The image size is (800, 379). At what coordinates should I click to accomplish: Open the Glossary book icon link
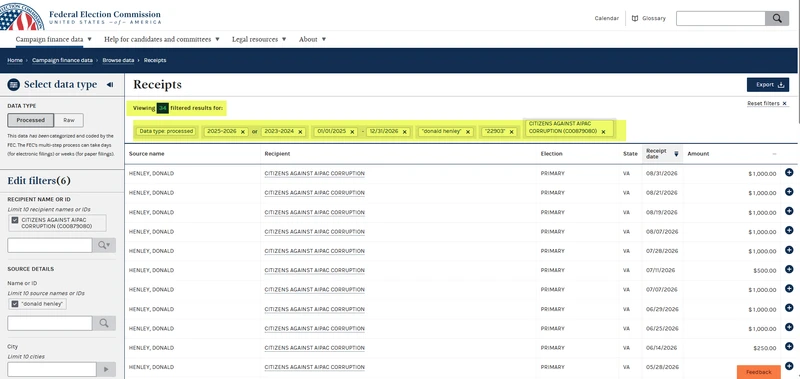click(648, 18)
